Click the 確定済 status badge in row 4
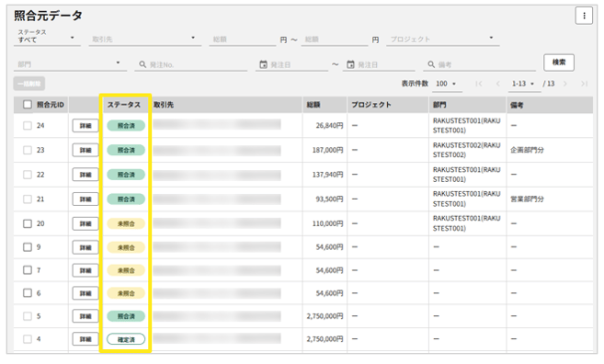The width and height of the screenshot is (604, 364). pyautogui.click(x=126, y=339)
